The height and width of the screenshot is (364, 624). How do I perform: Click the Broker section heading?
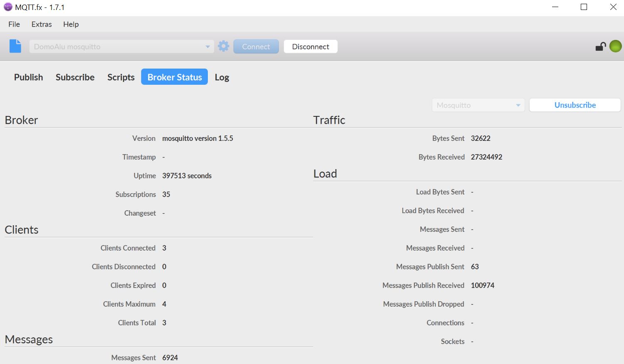pyautogui.click(x=21, y=120)
